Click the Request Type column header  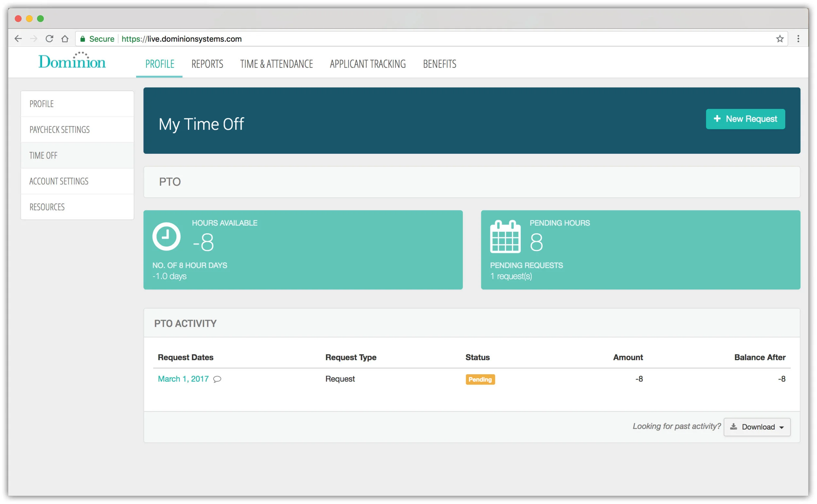click(351, 357)
